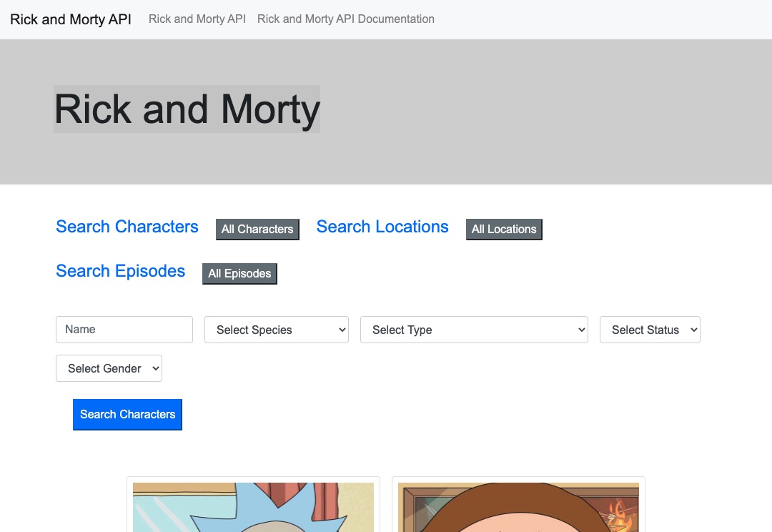Viewport: 772px width, 532px height.
Task: Click the chevron on Select Status
Action: click(x=693, y=330)
